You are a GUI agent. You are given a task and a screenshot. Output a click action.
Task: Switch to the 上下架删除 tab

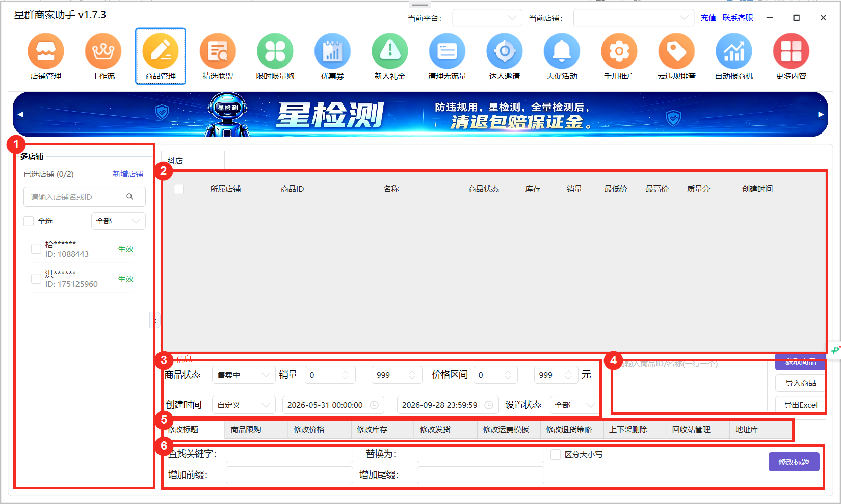tap(635, 430)
